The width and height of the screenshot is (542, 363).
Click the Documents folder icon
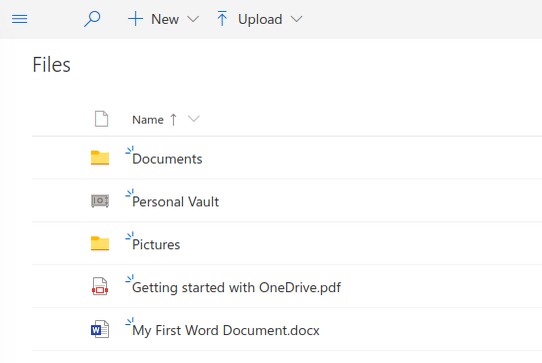click(x=100, y=158)
